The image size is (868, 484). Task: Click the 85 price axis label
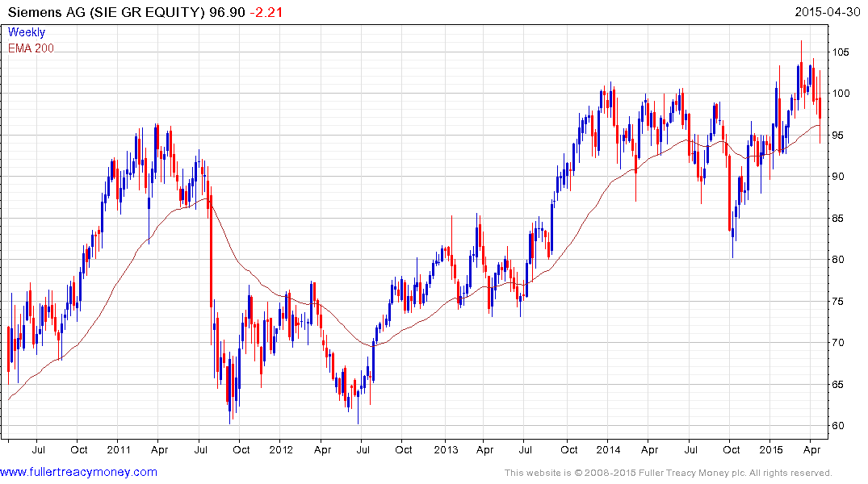(x=837, y=219)
